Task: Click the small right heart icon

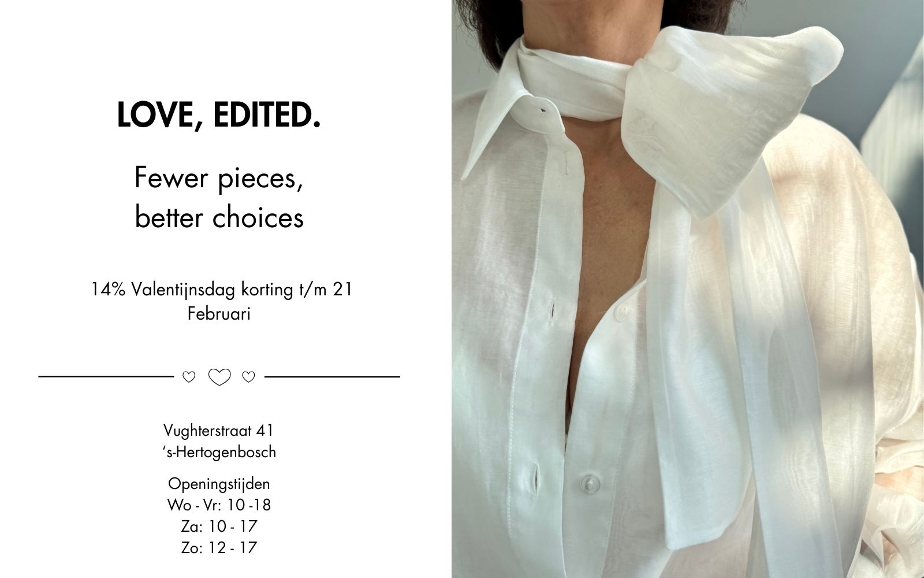Action: point(248,377)
